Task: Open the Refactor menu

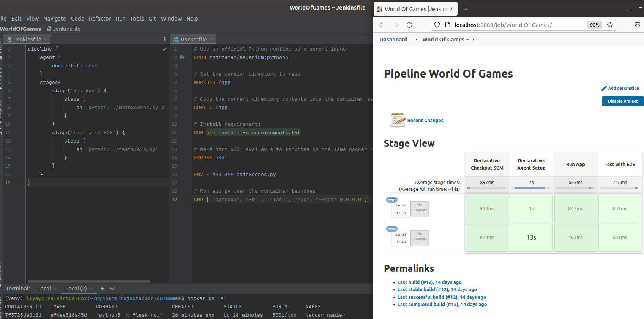Action: click(100, 19)
